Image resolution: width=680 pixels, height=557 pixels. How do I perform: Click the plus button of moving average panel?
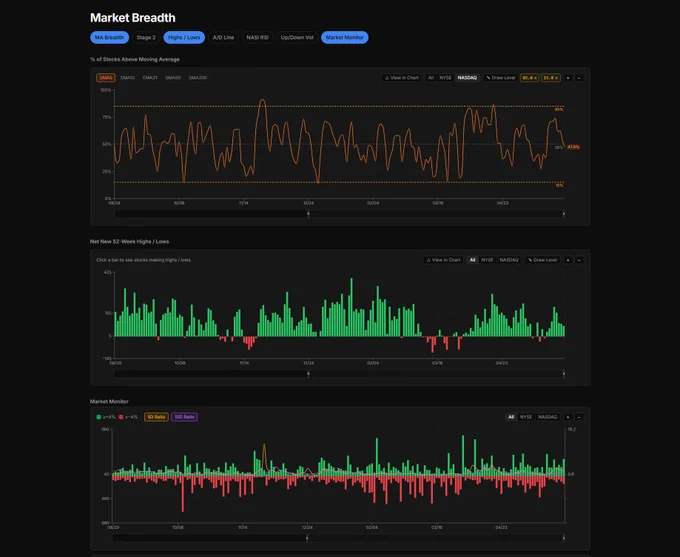click(x=568, y=78)
